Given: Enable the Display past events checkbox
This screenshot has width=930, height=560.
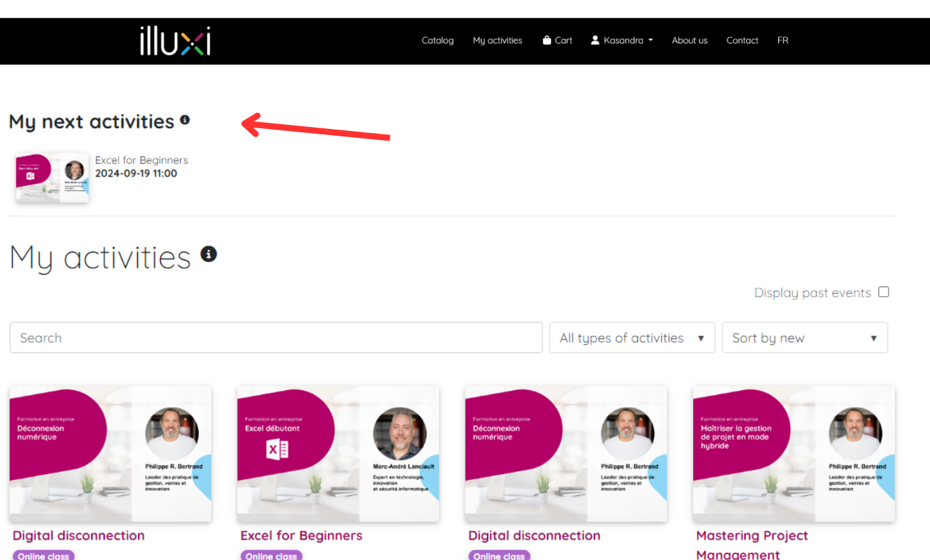Looking at the screenshot, I should tap(883, 292).
